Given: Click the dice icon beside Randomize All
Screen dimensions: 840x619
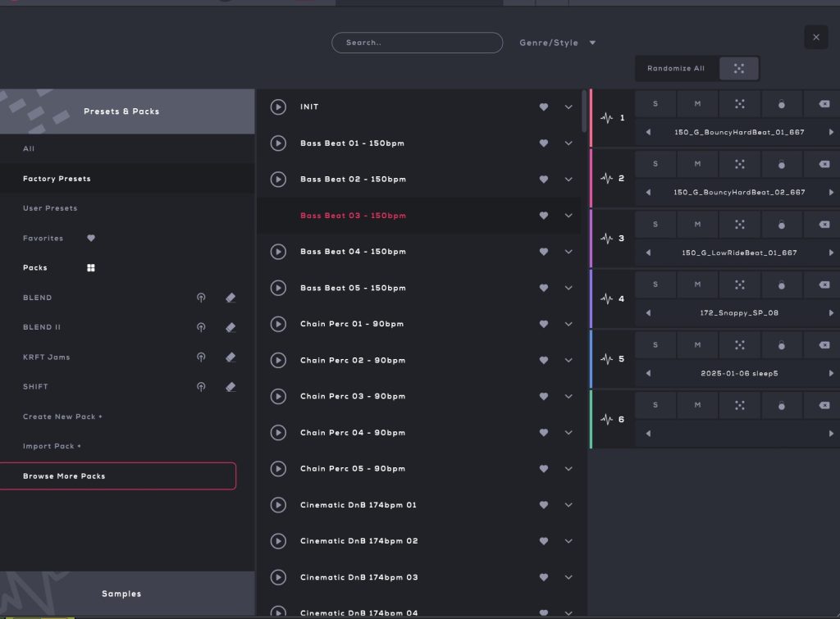Looking at the screenshot, I should [739, 69].
